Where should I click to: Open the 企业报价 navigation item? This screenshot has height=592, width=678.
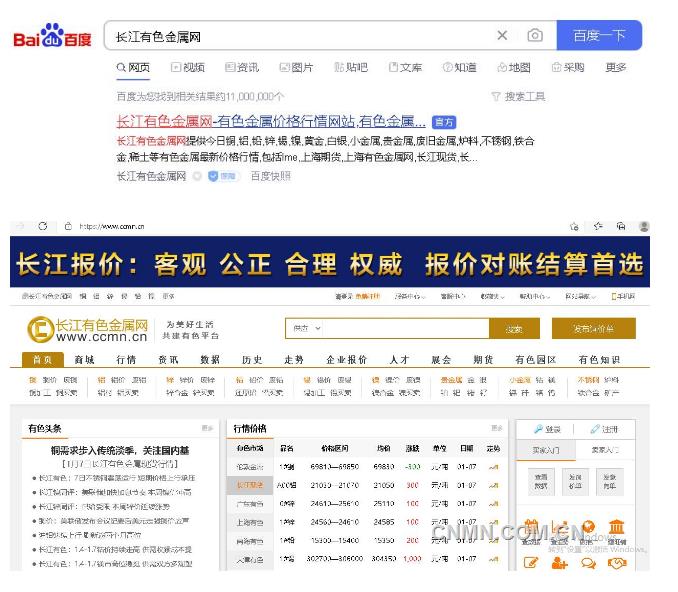(347, 360)
